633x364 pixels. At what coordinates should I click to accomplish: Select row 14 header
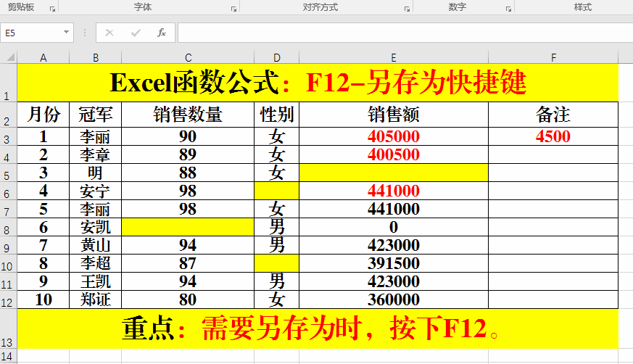[x=9, y=356]
